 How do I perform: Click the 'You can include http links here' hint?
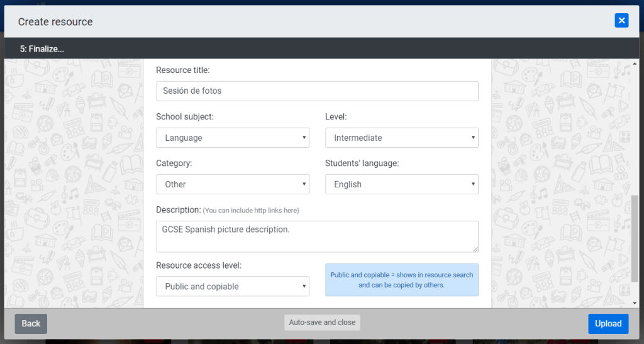pyautogui.click(x=251, y=210)
